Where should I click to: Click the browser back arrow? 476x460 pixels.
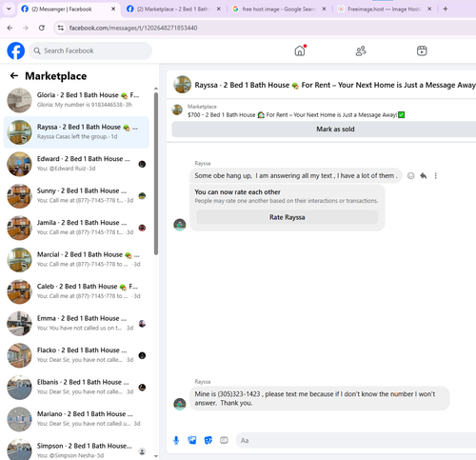(10, 28)
